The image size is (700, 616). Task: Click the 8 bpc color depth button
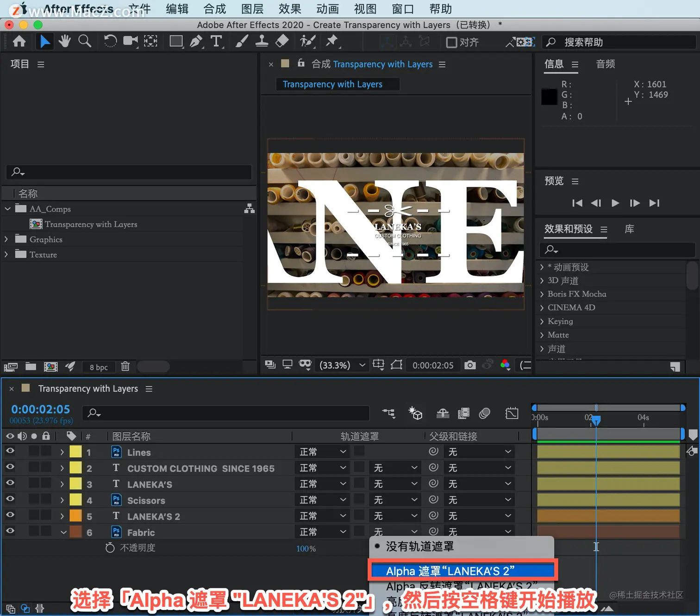pos(99,367)
